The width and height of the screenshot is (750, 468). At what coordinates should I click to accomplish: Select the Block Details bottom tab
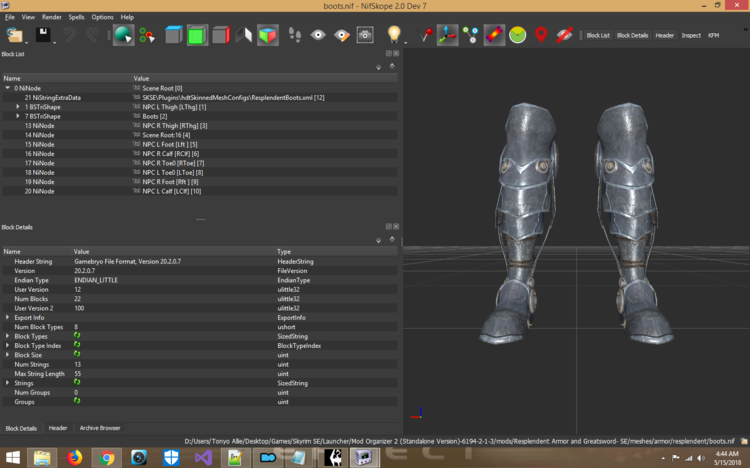[x=21, y=428]
